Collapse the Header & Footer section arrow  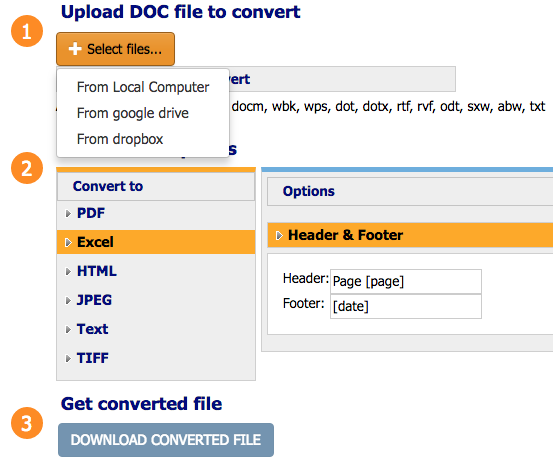coord(279,236)
